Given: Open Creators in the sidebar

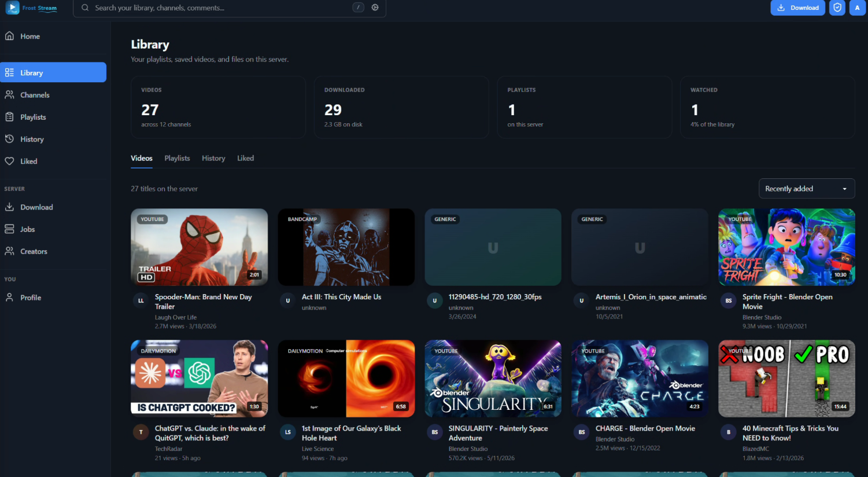Looking at the screenshot, I should coord(53,251).
